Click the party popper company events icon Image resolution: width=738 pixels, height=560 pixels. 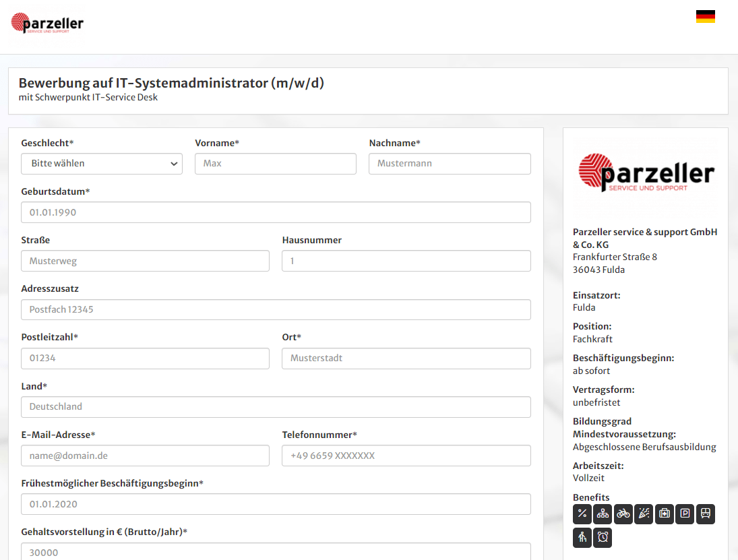coord(644,514)
